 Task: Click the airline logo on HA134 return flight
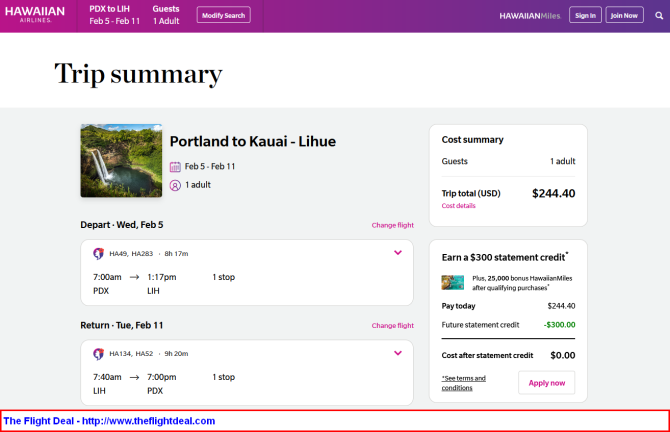pos(99,354)
